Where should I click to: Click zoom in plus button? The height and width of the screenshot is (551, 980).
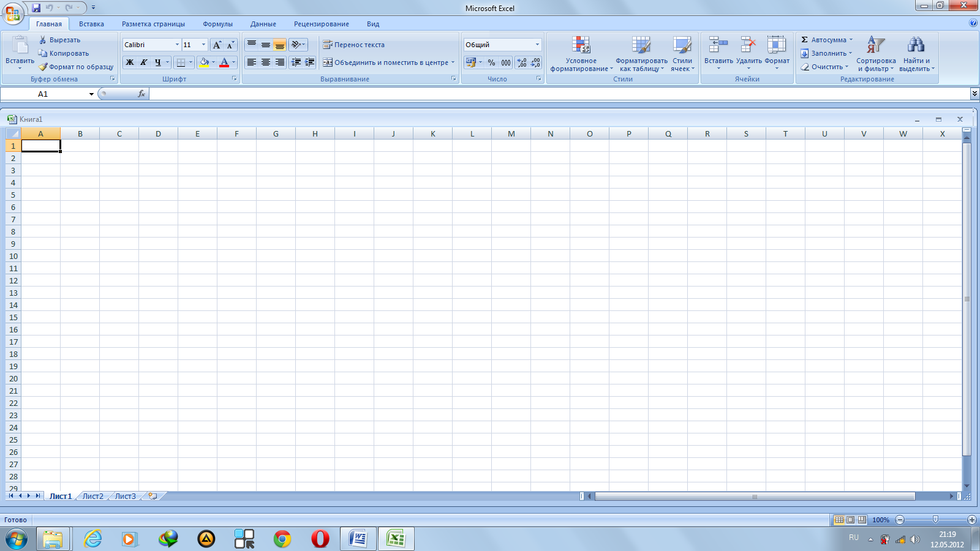click(971, 520)
